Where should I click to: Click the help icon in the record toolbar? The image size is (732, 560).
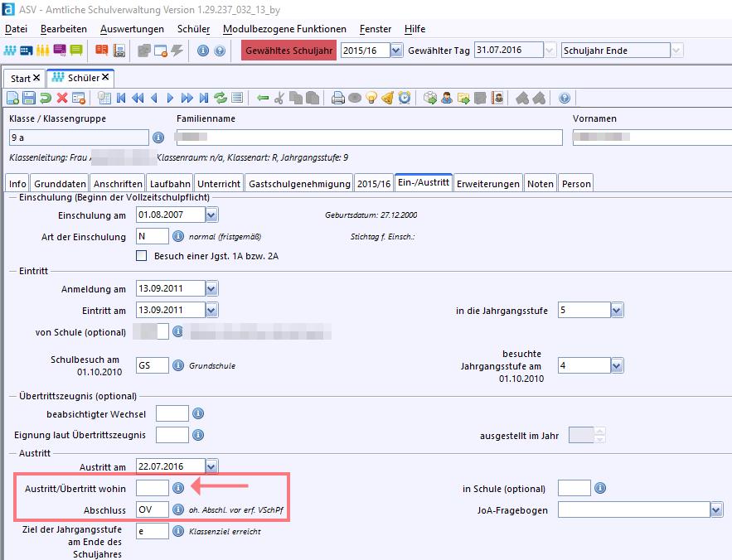(565, 98)
